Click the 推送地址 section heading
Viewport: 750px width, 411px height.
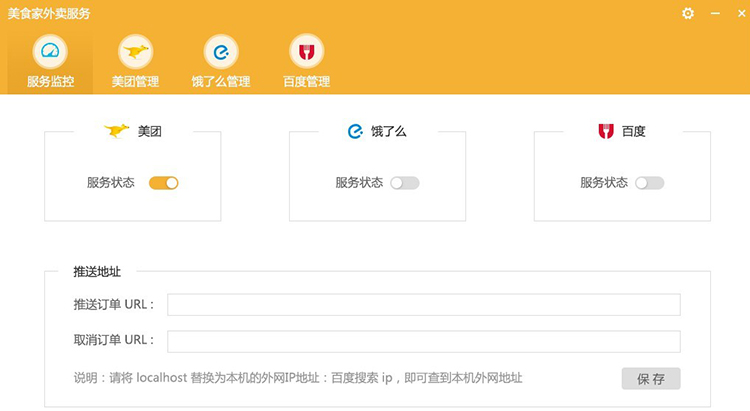coord(97,272)
